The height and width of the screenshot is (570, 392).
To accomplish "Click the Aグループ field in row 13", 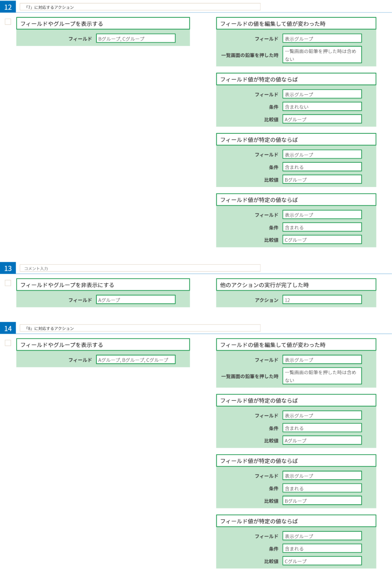I will pyautogui.click(x=136, y=300).
